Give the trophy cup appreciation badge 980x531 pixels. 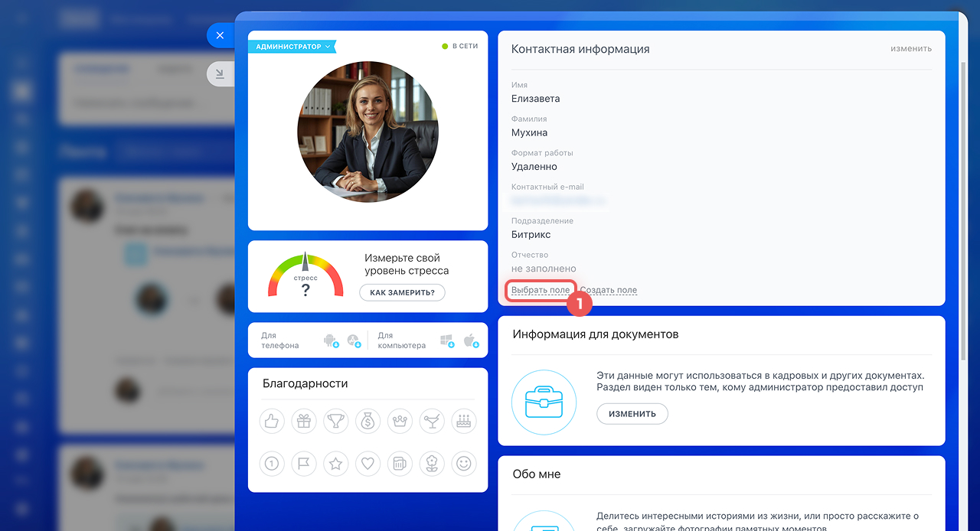[x=336, y=421]
